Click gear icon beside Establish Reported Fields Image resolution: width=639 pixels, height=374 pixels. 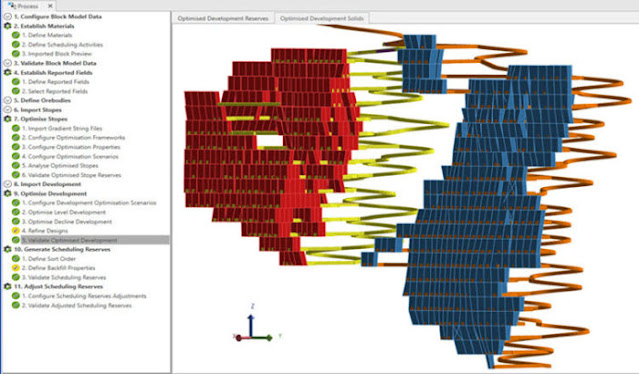click(x=7, y=73)
